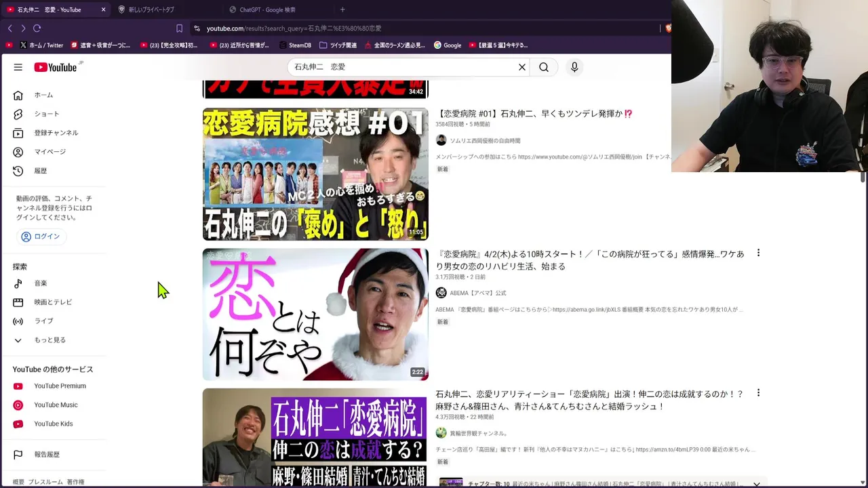Click the page vertical scrollbar

click(863, 176)
